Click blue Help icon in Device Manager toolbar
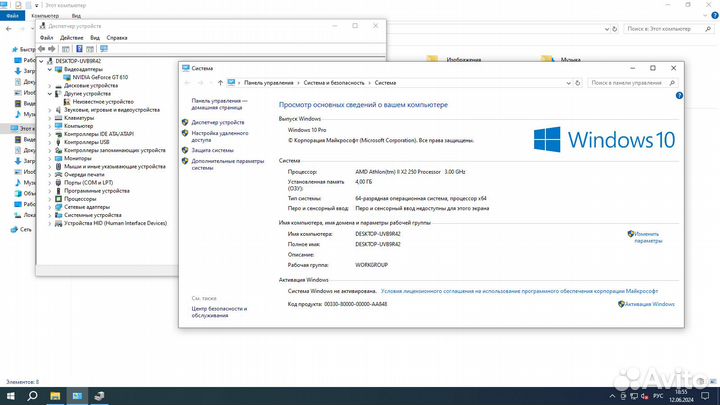The height and width of the screenshot is (405, 720). [x=79, y=49]
